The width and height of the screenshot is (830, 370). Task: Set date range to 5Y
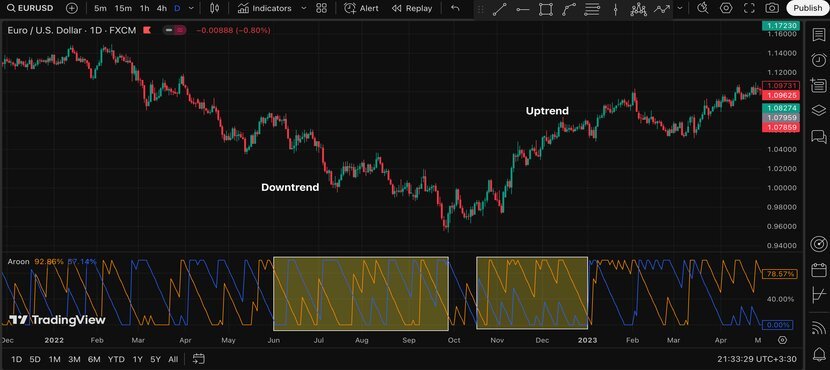click(x=155, y=359)
